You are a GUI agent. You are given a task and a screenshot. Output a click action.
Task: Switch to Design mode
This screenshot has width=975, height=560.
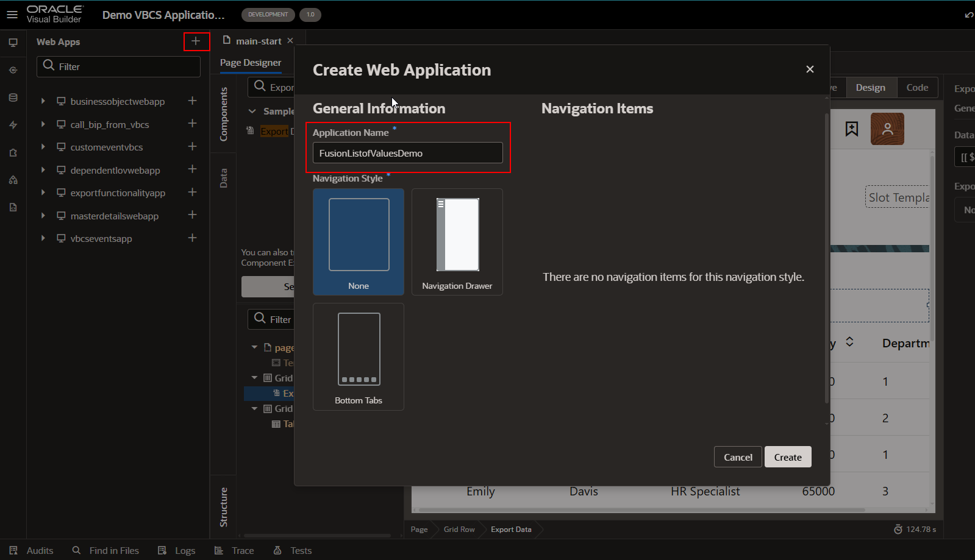[870, 88]
